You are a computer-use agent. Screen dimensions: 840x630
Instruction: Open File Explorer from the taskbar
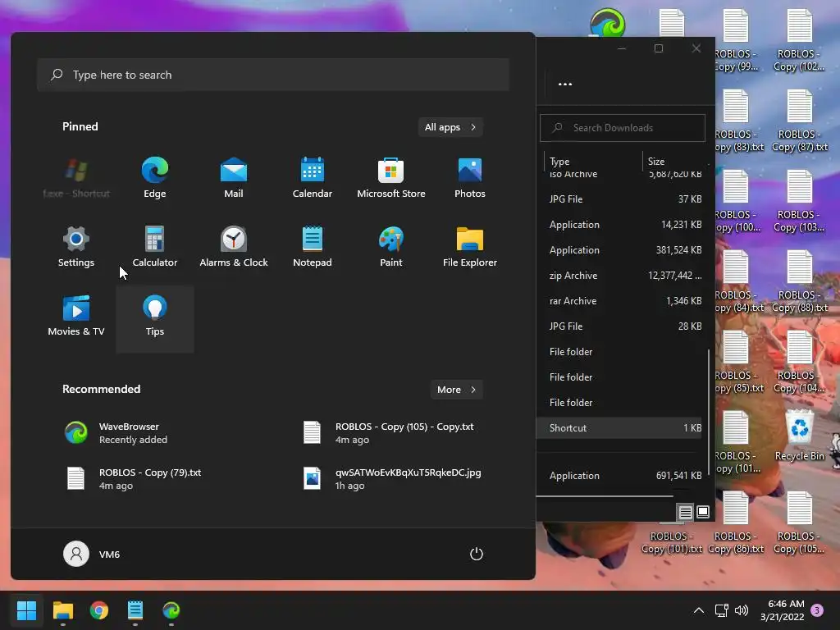[62, 609]
